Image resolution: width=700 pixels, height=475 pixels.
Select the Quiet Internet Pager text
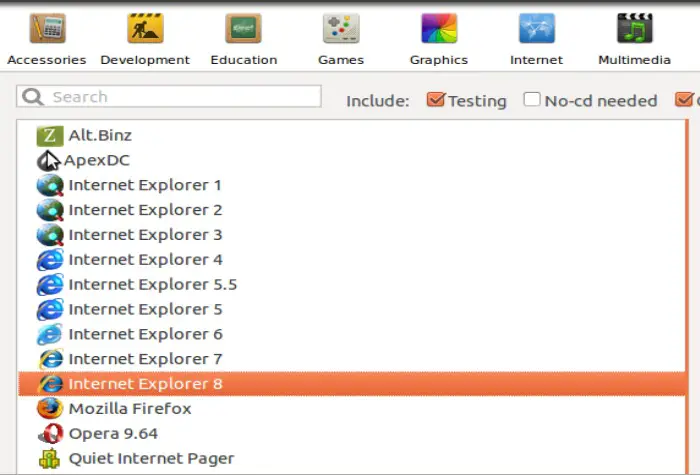(x=151, y=459)
